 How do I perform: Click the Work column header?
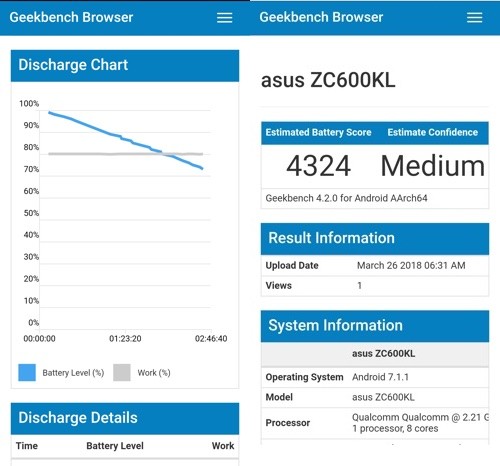tap(223, 446)
